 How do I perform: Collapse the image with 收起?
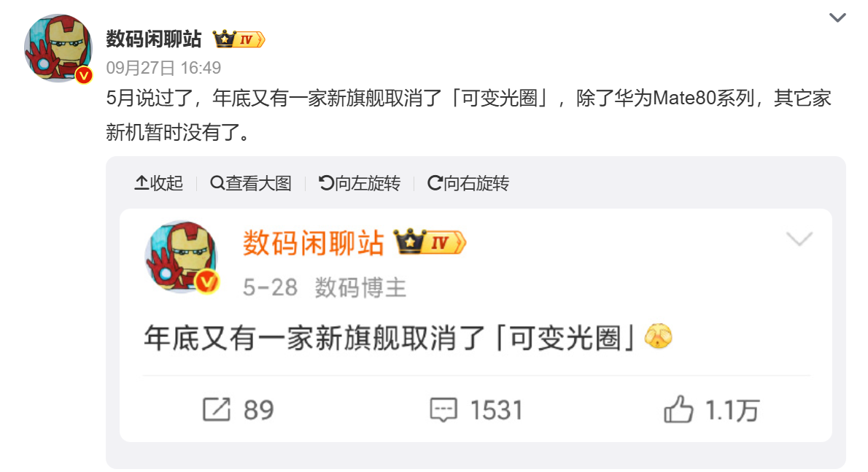click(159, 183)
